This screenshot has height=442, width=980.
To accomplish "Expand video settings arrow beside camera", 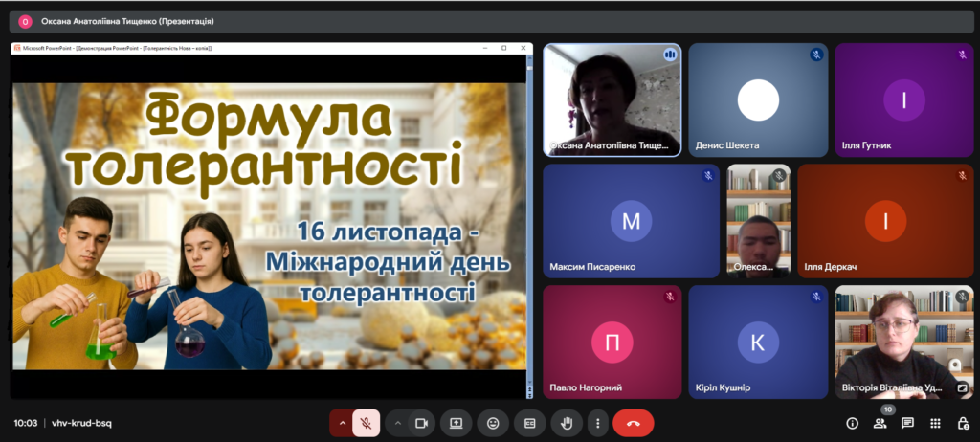I will click(397, 423).
